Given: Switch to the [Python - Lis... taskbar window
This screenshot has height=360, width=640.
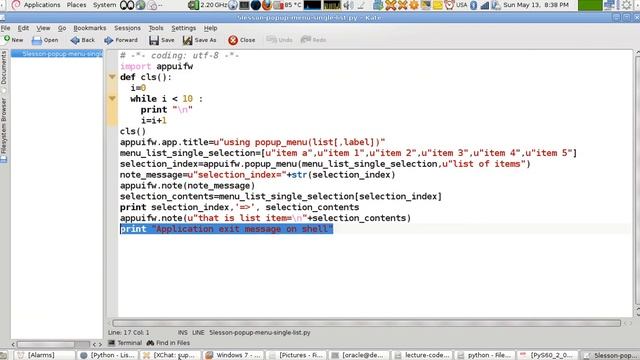Looking at the screenshot, I should pos(109,355).
